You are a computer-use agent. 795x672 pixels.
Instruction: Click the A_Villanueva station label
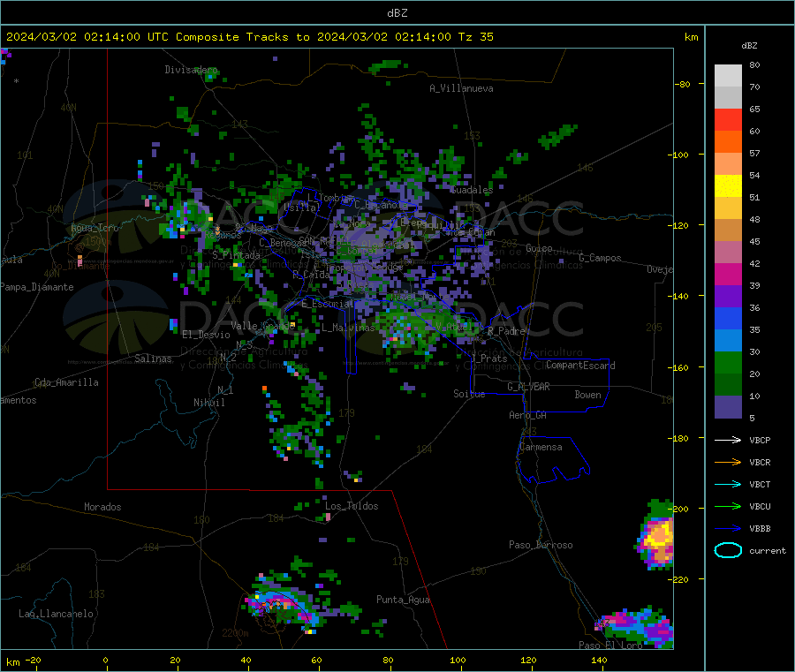(461, 88)
